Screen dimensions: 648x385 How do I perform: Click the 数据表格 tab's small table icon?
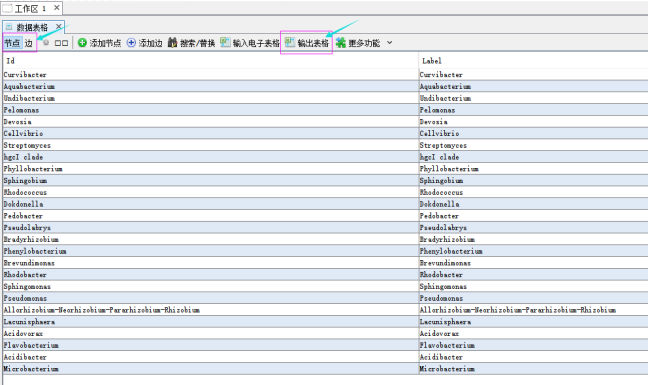click(9, 27)
